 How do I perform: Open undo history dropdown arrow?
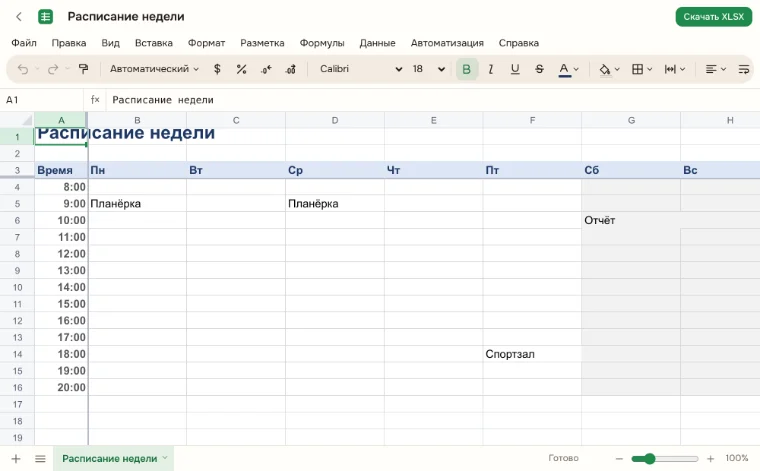pos(37,69)
